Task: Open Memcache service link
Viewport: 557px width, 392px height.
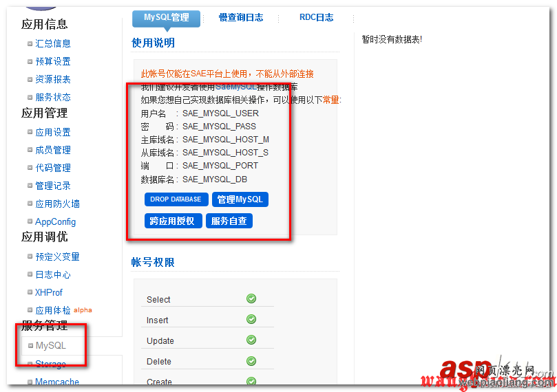Action: pyautogui.click(x=57, y=382)
